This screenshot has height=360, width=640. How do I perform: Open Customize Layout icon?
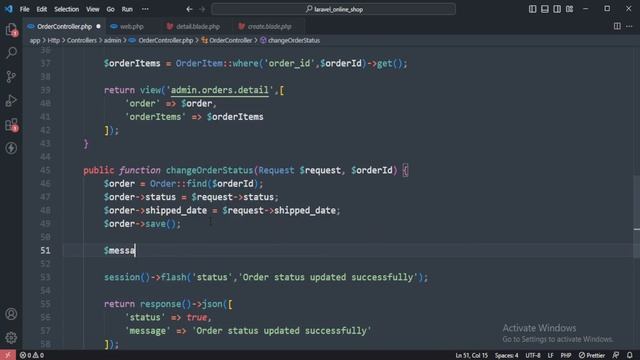coord(569,9)
